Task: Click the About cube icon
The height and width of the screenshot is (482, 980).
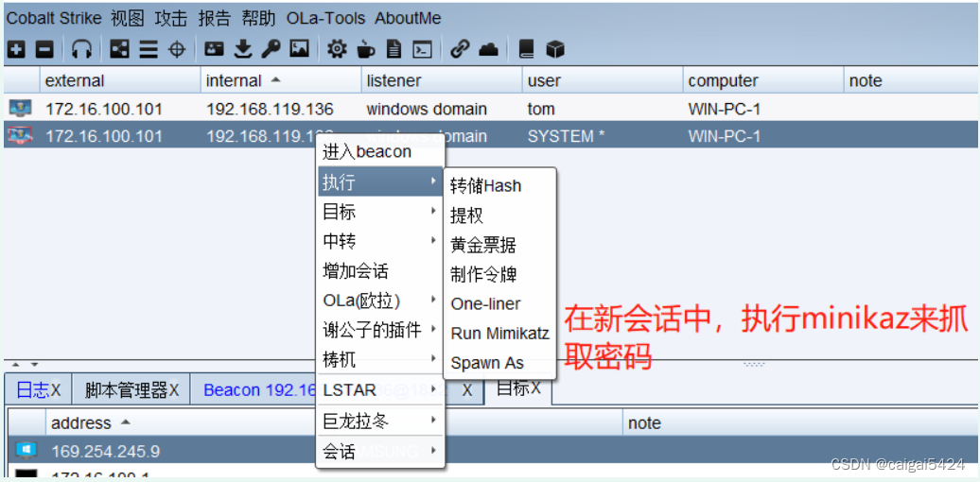Action: (x=555, y=49)
